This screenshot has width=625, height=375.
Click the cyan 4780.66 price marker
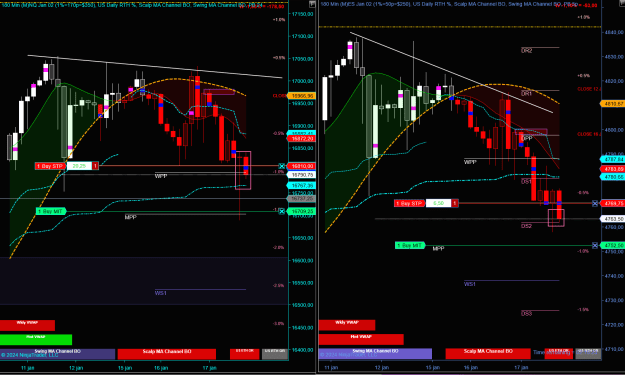tap(613, 177)
